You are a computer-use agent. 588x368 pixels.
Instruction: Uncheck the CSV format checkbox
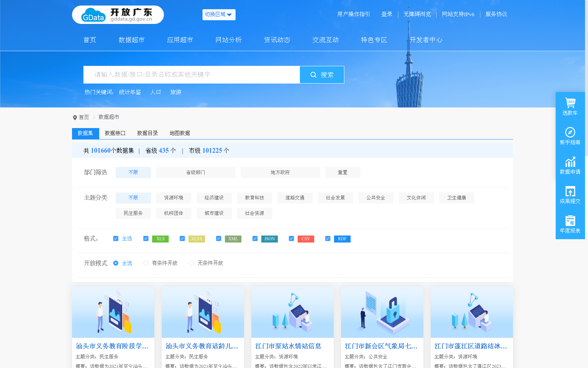coord(291,238)
